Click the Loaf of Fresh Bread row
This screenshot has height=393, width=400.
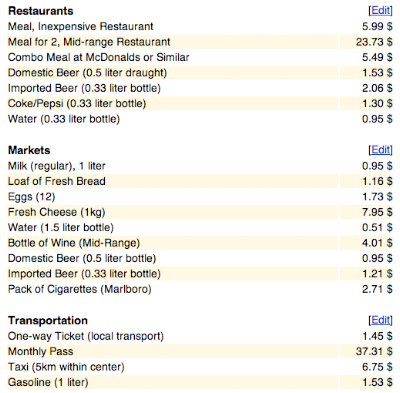(x=200, y=181)
